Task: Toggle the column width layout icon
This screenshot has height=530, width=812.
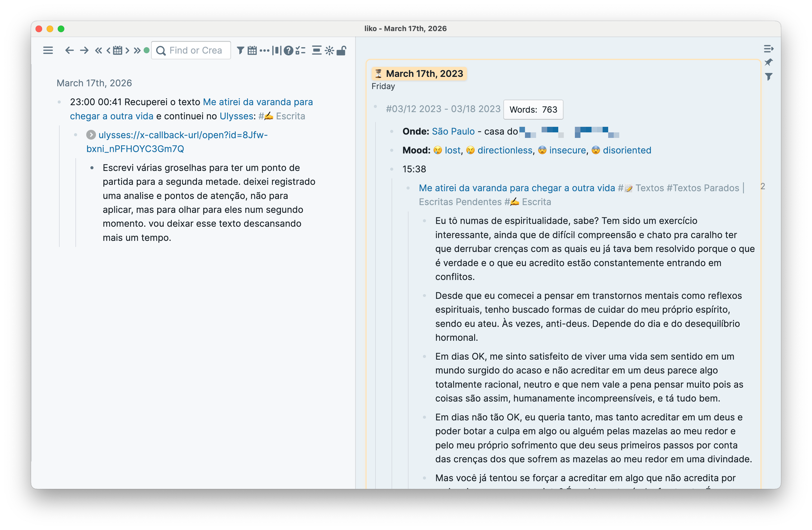Action: [277, 51]
